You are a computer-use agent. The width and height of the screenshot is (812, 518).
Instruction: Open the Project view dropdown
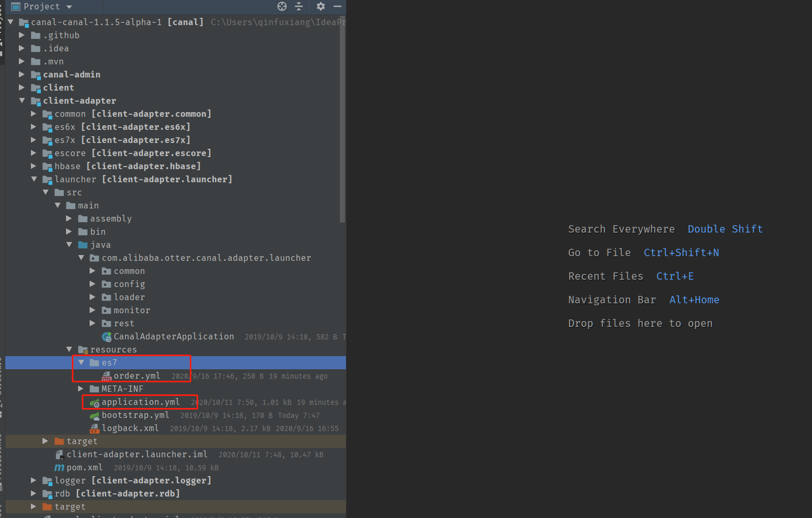(x=69, y=7)
